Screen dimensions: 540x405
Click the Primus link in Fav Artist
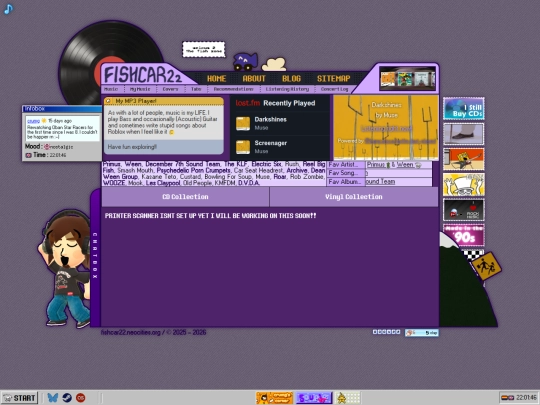click(376, 165)
